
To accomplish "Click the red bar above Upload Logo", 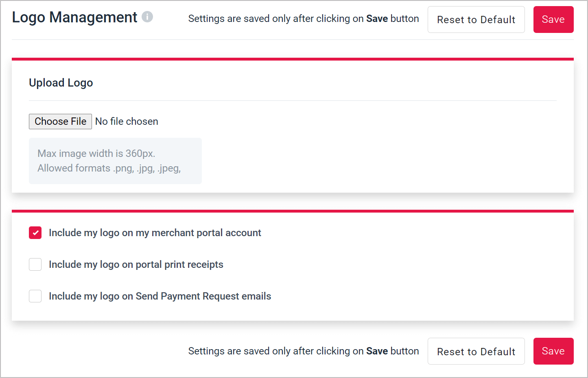I will (293, 59).
